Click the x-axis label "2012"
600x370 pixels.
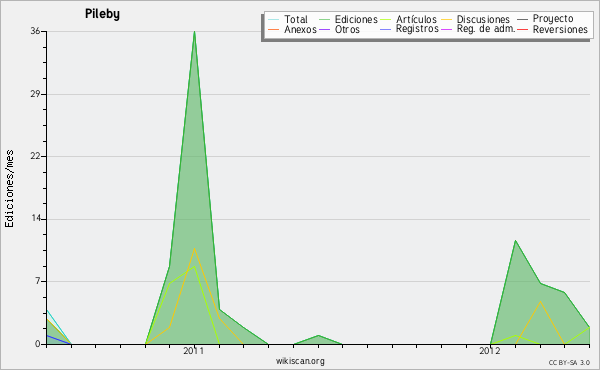pos(490,351)
